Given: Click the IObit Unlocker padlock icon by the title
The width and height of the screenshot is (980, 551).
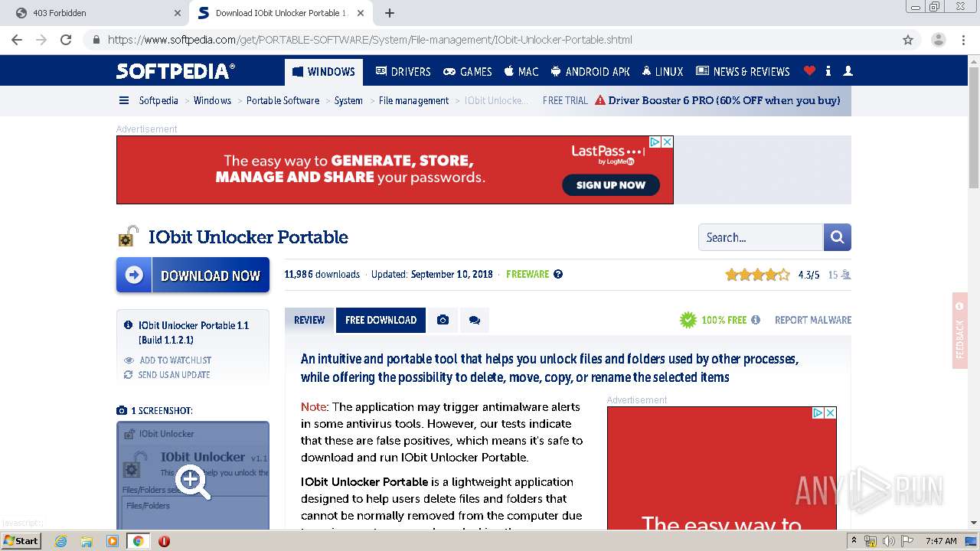Looking at the screenshot, I should coord(128,236).
